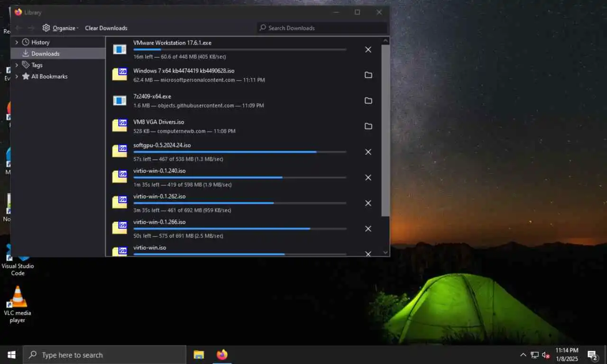Viewport: 607px width, 364px height.
Task: Open Visual Studio Code desktop shortcut
Action: [18, 261]
